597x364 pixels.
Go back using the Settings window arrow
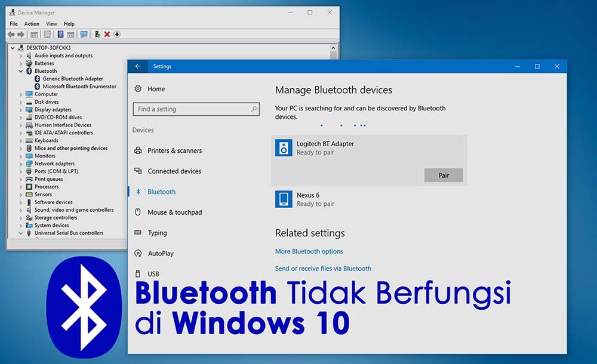[x=138, y=66]
